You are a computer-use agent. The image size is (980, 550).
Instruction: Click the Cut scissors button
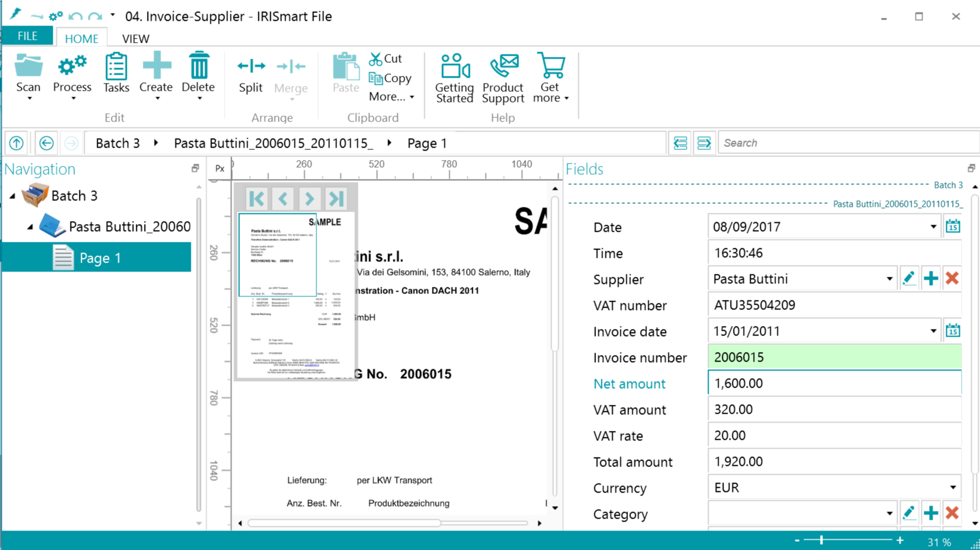click(385, 59)
